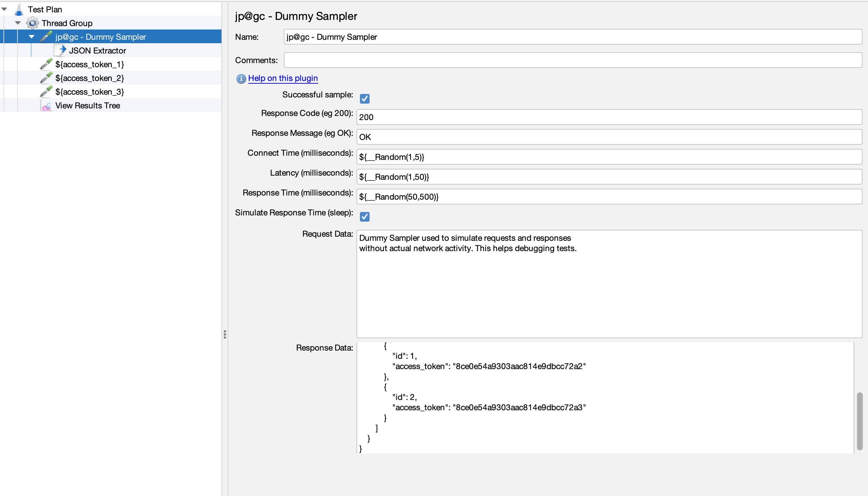Image resolution: width=868 pixels, height=496 pixels.
Task: Collapse the Thread Group node
Action: (x=18, y=23)
